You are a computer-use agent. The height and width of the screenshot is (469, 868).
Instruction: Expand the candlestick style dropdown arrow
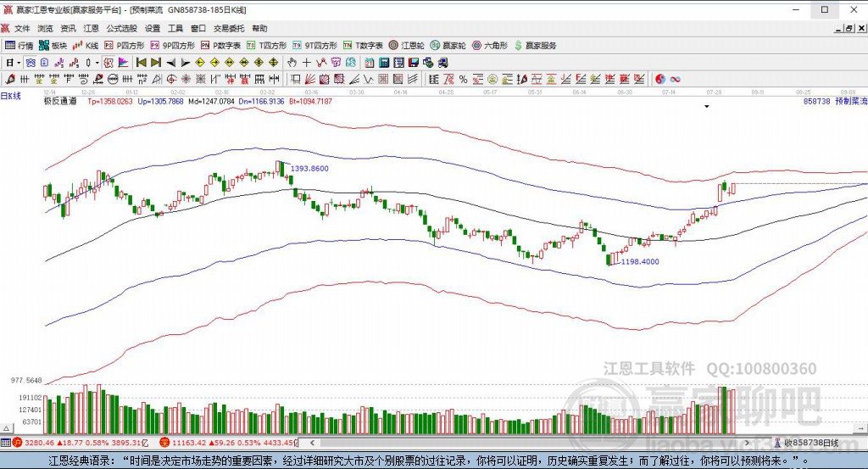[97, 63]
